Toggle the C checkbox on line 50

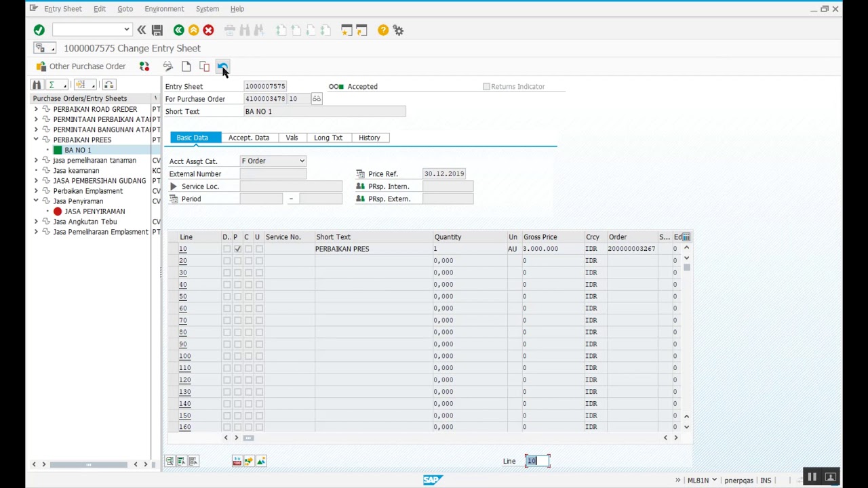(248, 297)
